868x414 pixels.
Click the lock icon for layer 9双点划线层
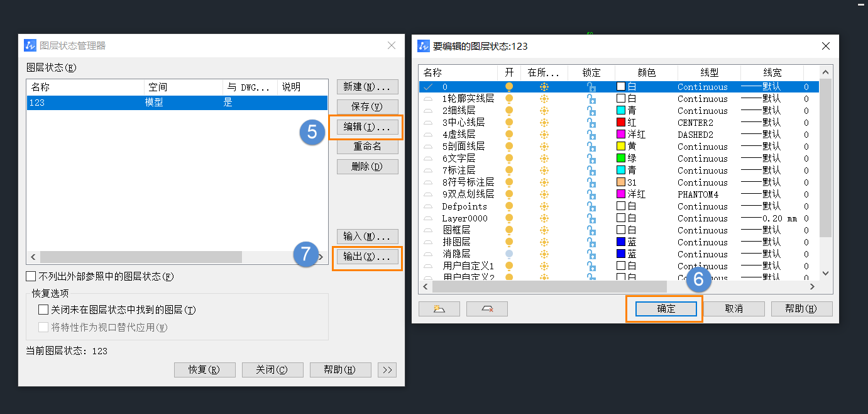click(591, 194)
